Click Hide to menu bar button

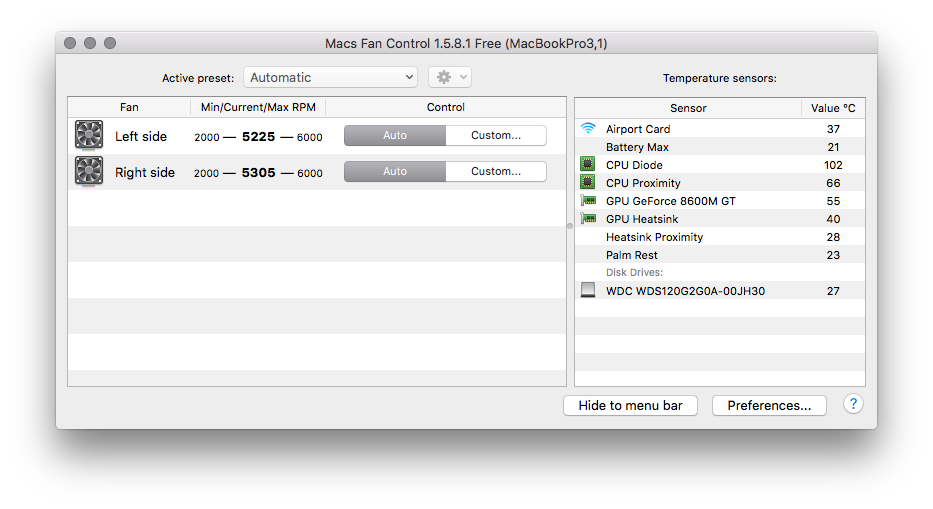tap(630, 405)
